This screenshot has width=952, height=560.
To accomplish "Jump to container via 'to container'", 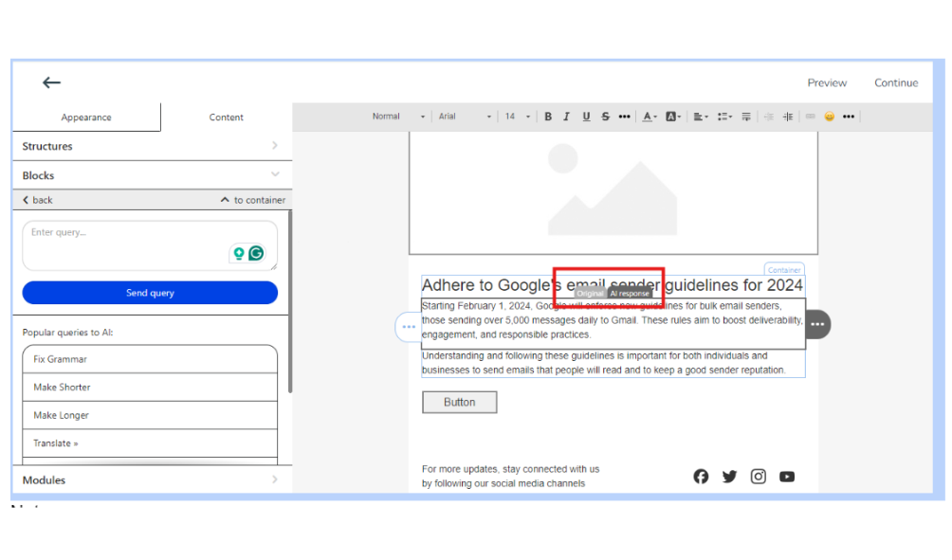I will tap(253, 200).
